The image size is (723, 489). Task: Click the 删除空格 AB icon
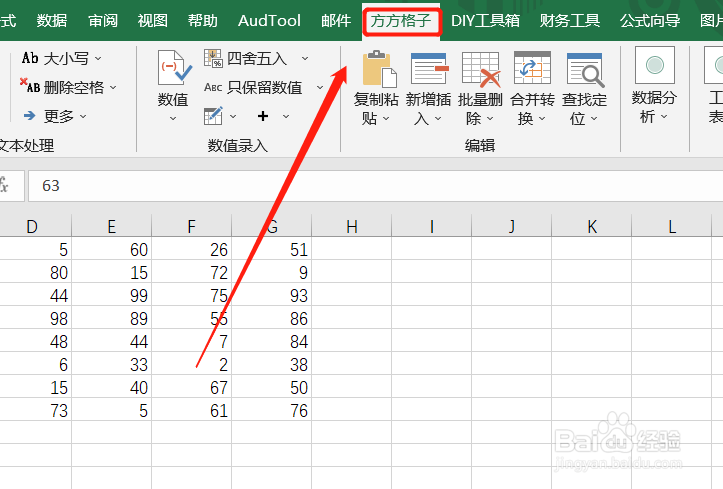(30, 86)
